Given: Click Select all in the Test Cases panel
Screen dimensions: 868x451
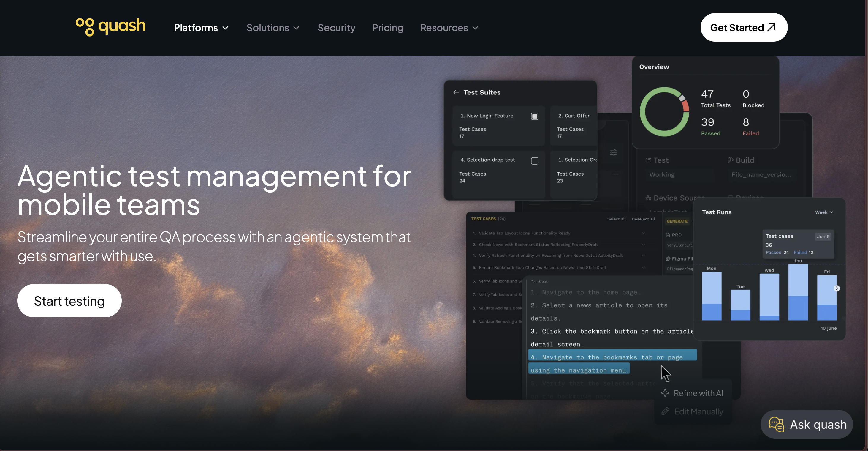Looking at the screenshot, I should pyautogui.click(x=616, y=219).
